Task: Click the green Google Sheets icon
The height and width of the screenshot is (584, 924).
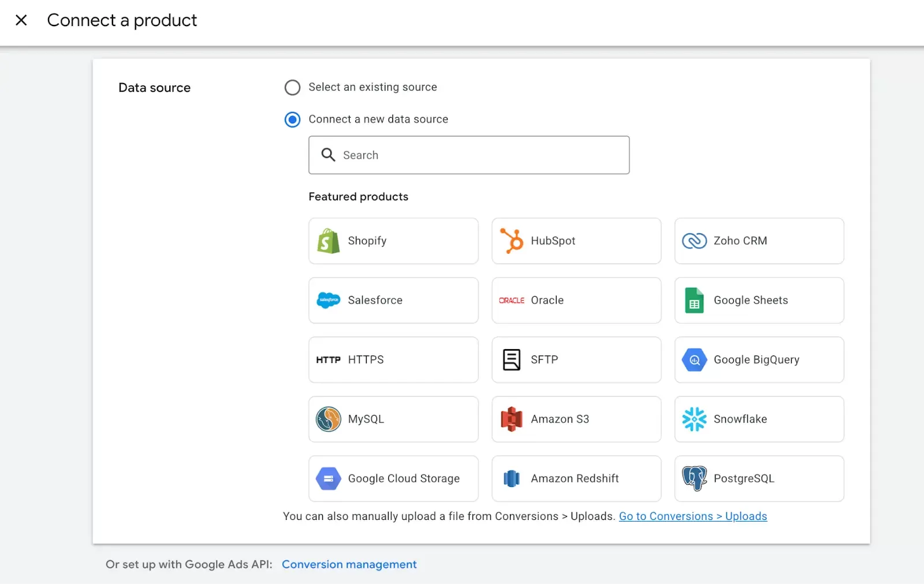Action: click(694, 300)
